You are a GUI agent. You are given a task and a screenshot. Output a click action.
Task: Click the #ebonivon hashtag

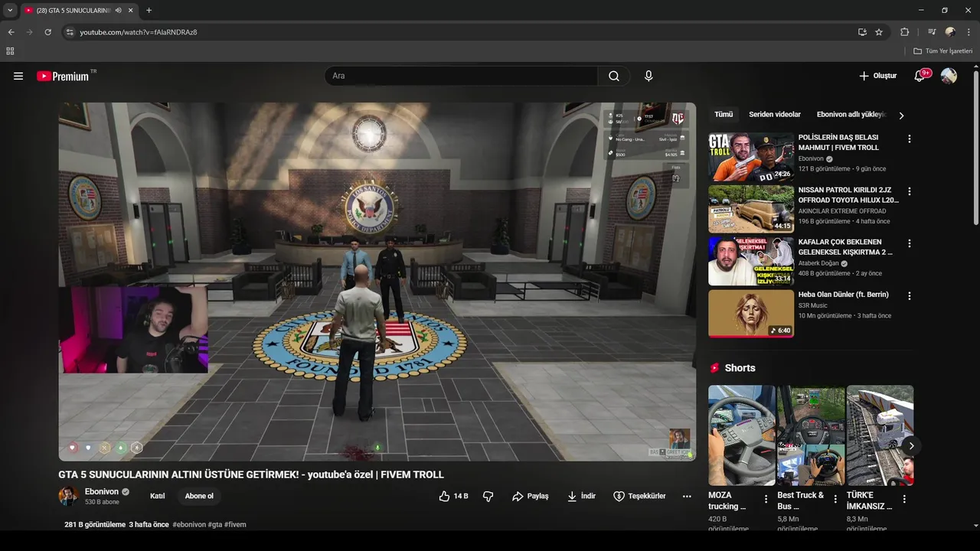[x=189, y=525]
